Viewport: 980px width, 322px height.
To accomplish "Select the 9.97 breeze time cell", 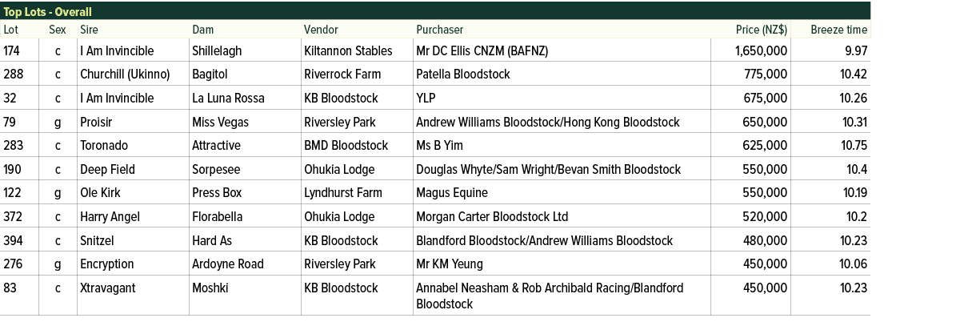I will coord(854,50).
